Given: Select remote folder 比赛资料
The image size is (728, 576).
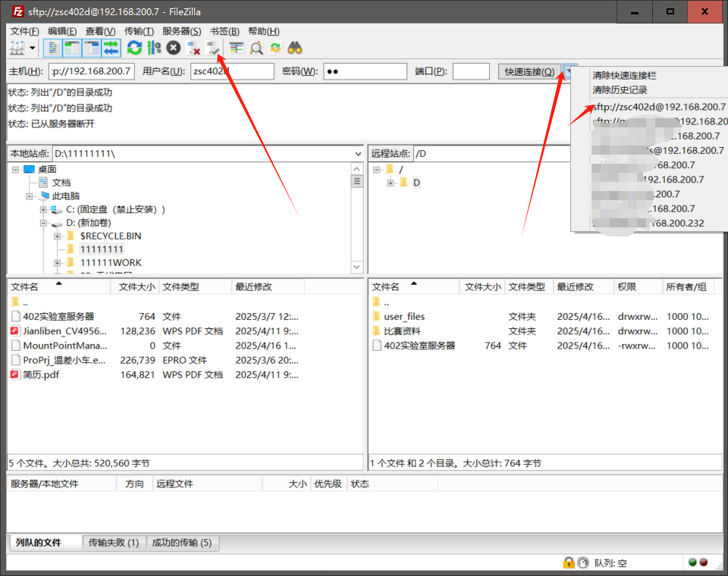Looking at the screenshot, I should 402,331.
